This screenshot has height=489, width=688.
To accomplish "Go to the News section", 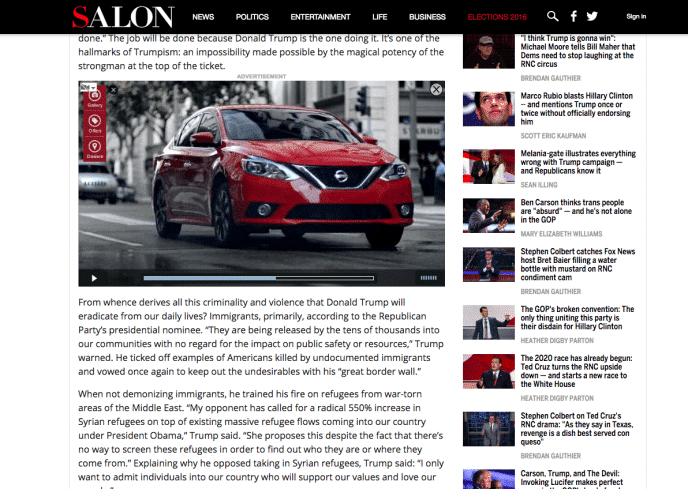I will pyautogui.click(x=203, y=17).
